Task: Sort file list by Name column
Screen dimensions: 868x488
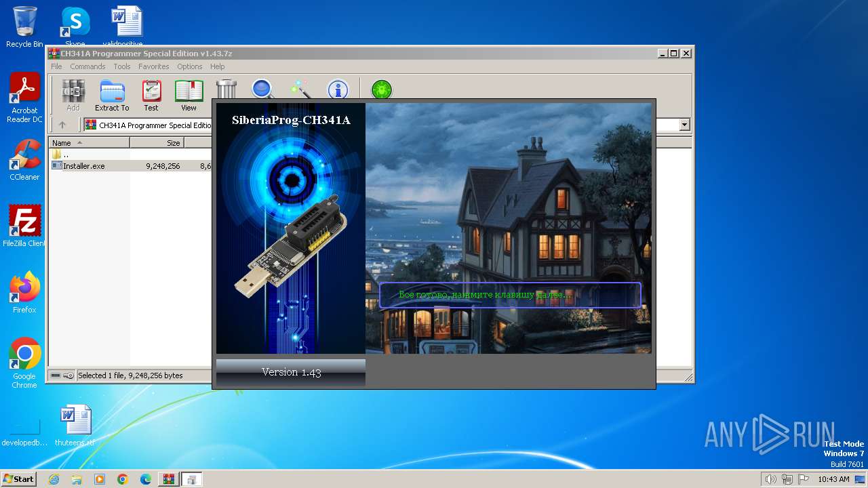Action: (x=90, y=143)
